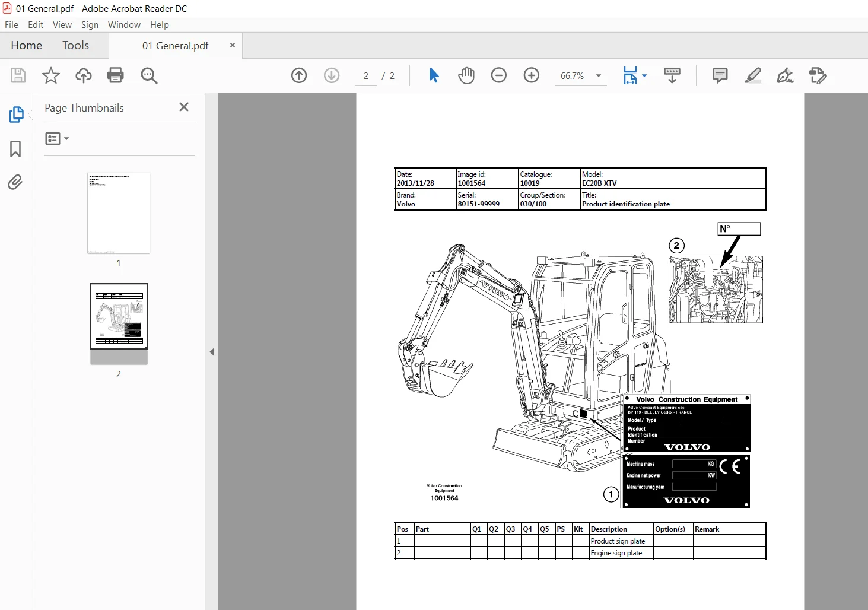Image resolution: width=868 pixels, height=610 pixels.
Task: Add bookmark star icon
Action: [x=51, y=75]
